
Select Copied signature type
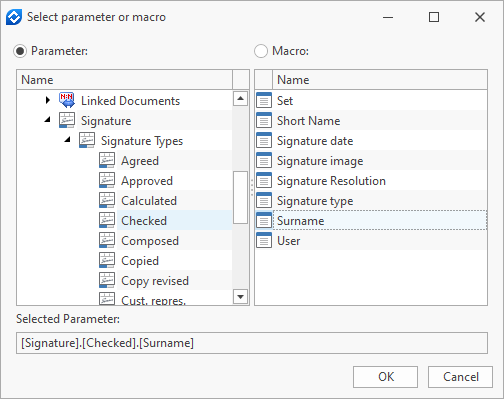(x=140, y=261)
